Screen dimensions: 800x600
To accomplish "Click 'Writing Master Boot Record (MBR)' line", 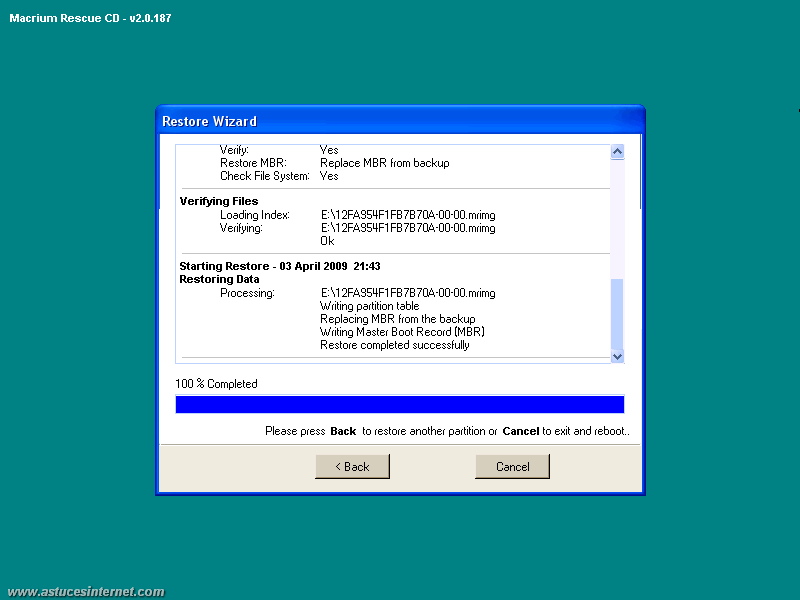I will tap(402, 332).
